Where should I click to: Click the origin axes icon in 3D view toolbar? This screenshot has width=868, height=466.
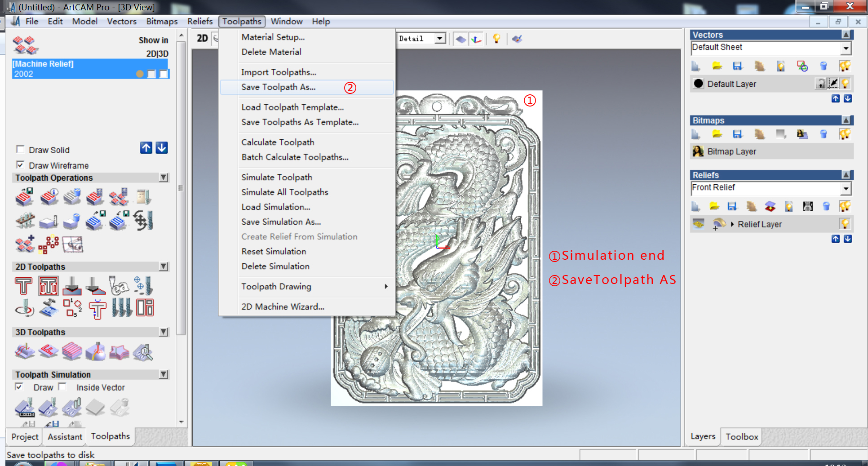point(476,39)
